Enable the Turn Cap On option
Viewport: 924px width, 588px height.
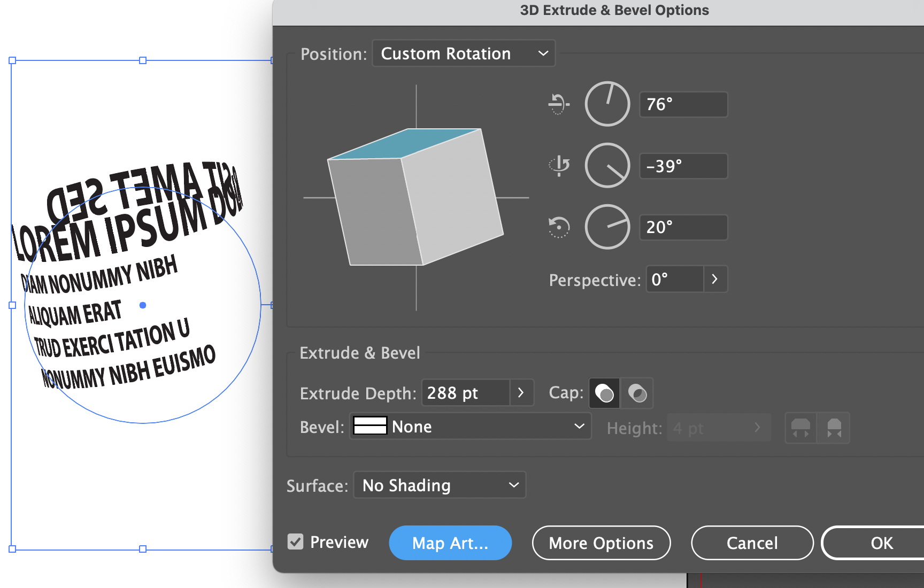[604, 393]
